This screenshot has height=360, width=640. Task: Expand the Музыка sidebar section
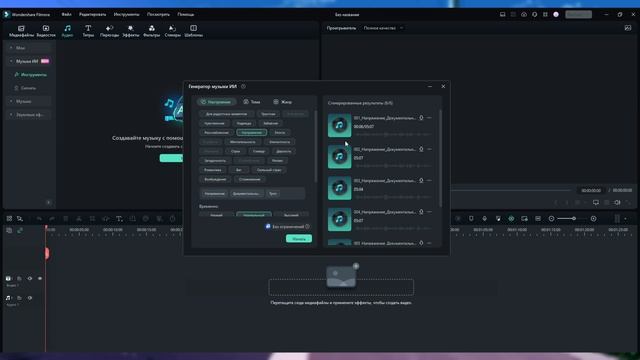coord(29,101)
